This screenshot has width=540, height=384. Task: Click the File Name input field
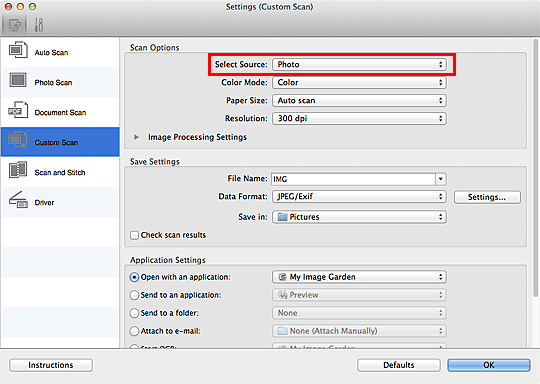(353, 179)
